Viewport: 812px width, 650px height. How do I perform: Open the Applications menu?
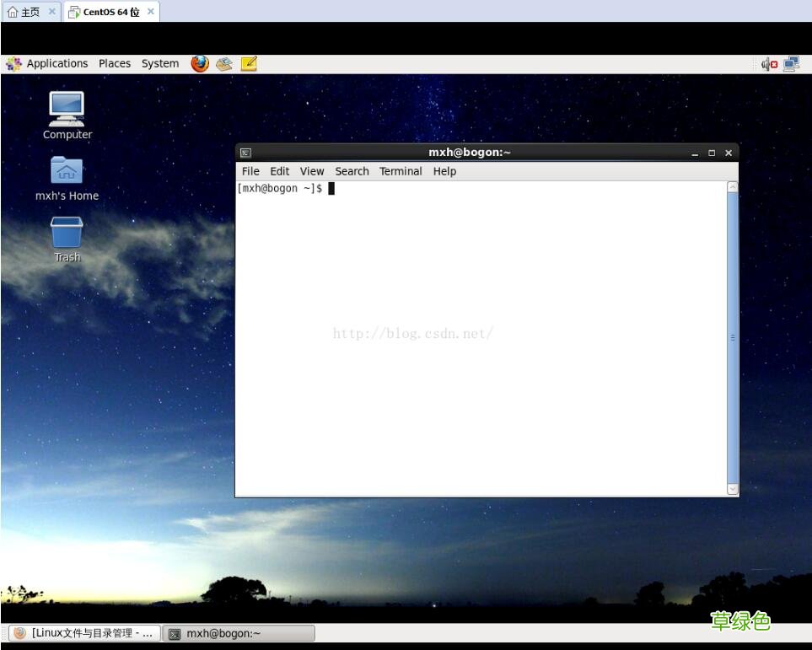tap(56, 63)
